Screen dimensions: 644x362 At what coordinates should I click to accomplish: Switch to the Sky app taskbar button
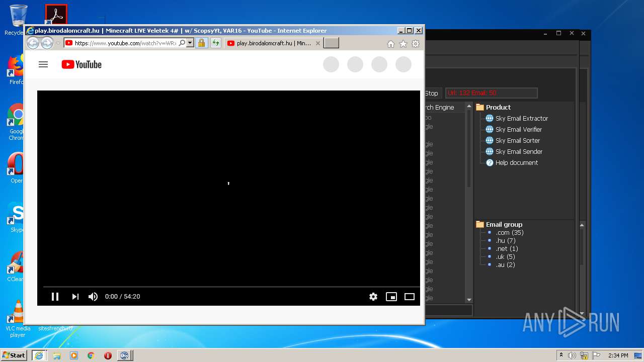tap(124, 355)
